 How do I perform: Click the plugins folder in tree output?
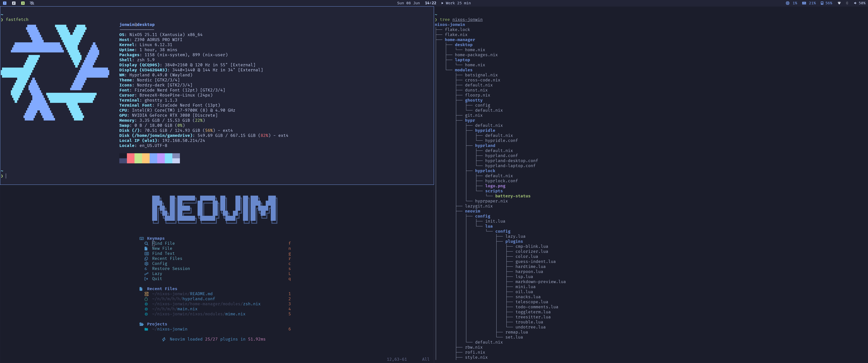coord(514,241)
